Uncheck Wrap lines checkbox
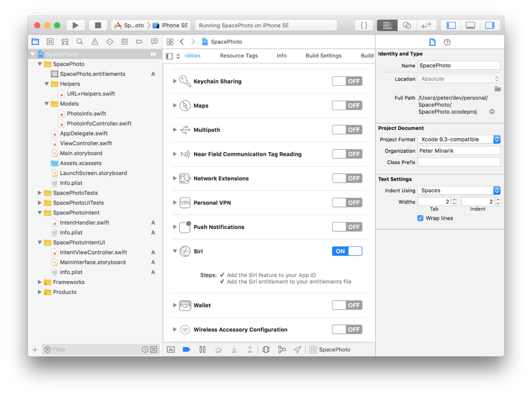 420,218
